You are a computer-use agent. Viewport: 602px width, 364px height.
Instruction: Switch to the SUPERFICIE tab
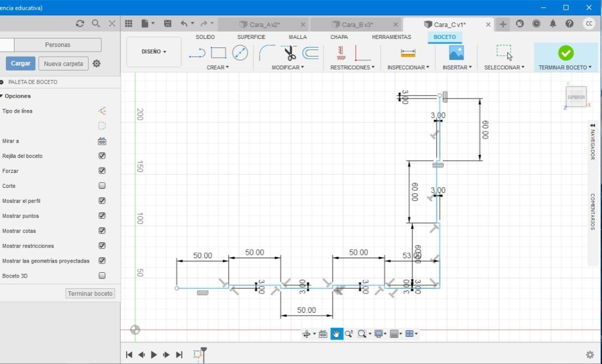point(251,37)
